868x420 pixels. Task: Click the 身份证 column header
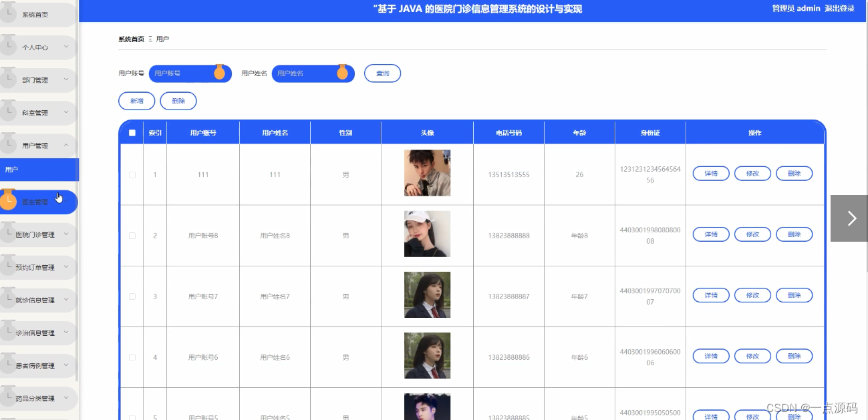[x=650, y=133]
